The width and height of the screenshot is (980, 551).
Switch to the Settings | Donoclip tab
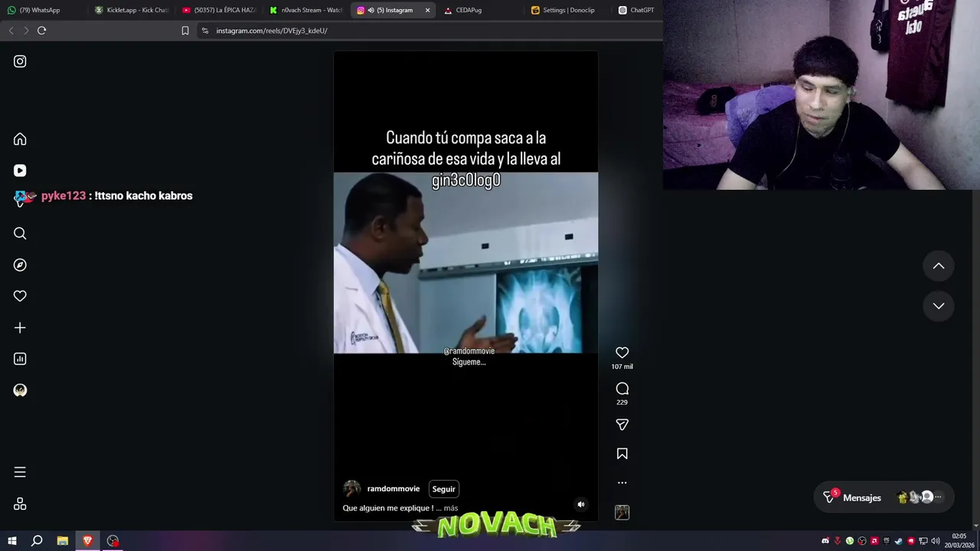tap(568, 10)
